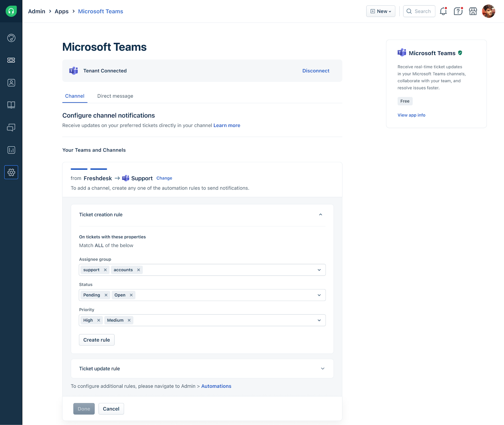Open the notifications bell icon

click(444, 11)
